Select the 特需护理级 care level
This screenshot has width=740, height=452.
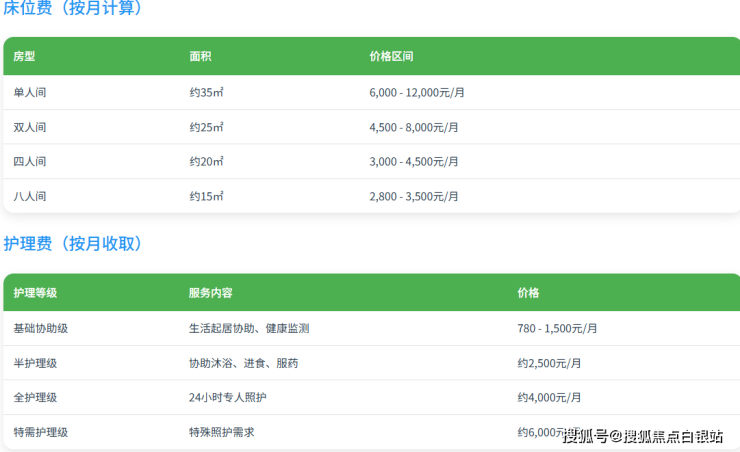pos(41,432)
